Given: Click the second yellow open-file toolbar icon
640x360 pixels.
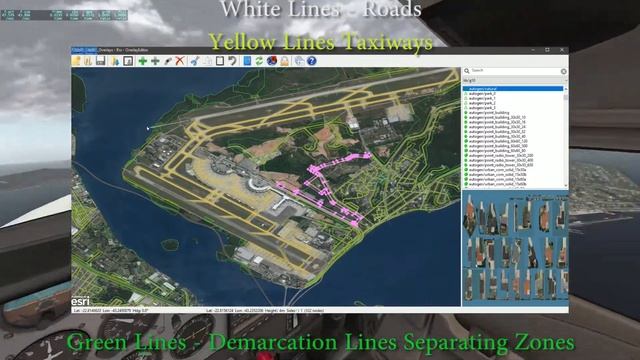Looking at the screenshot, I should click(x=88, y=61).
